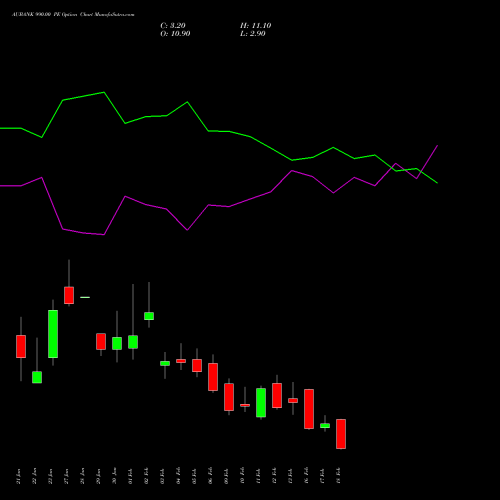
Task: Select the tall red candlestick for 16 Feb
Action: point(309,409)
